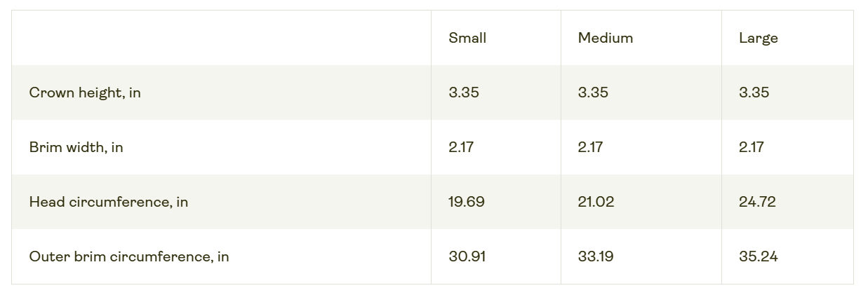The image size is (868, 295).
Task: Click Medium crown height value 3.35
Action: [x=593, y=92]
